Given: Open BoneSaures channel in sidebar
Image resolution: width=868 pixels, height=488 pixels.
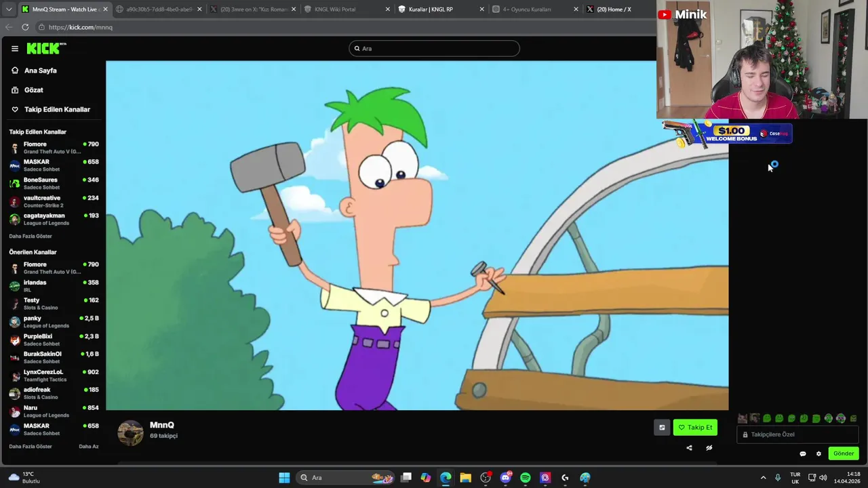Looking at the screenshot, I should point(54,183).
